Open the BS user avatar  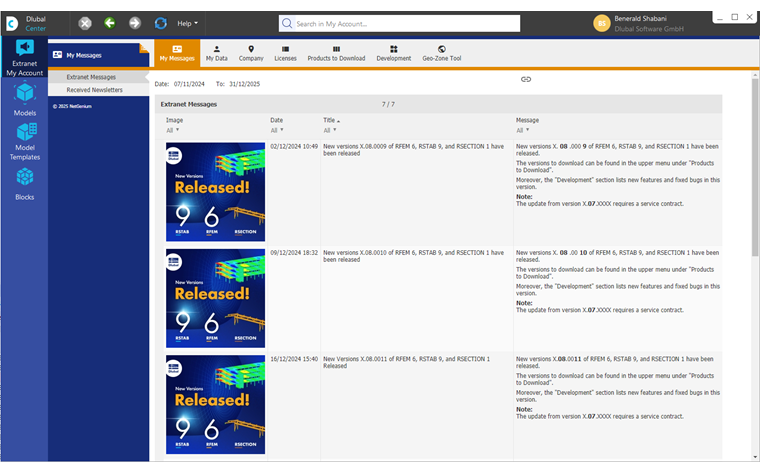pyautogui.click(x=602, y=23)
